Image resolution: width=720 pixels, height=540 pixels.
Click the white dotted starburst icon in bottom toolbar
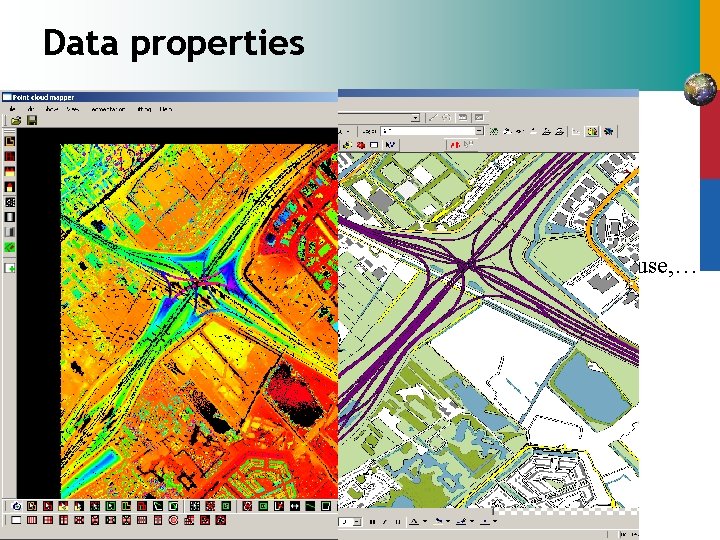coord(195,506)
